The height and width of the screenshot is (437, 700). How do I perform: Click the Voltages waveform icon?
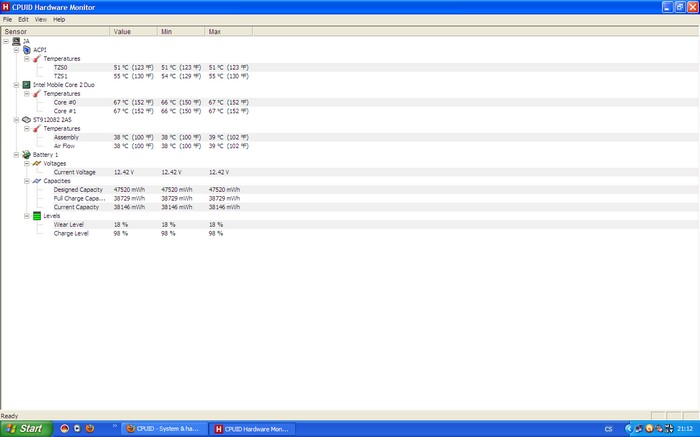coord(37,163)
